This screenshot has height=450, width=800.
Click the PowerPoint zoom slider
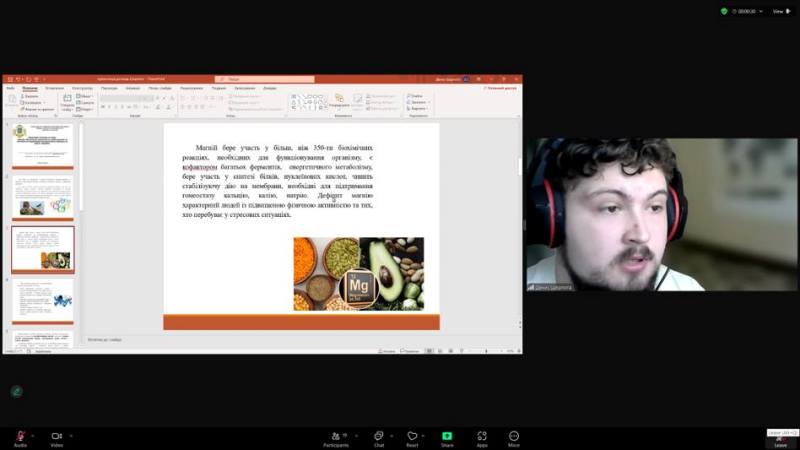click(486, 351)
